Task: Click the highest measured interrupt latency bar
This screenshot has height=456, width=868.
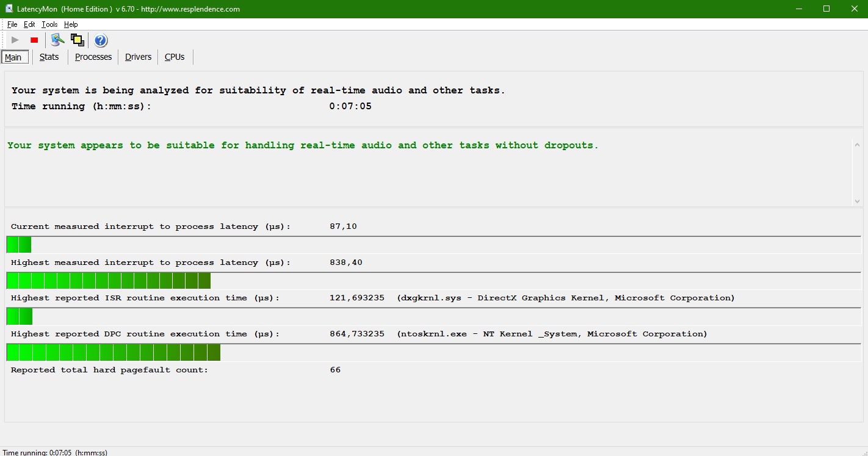Action: (109, 281)
